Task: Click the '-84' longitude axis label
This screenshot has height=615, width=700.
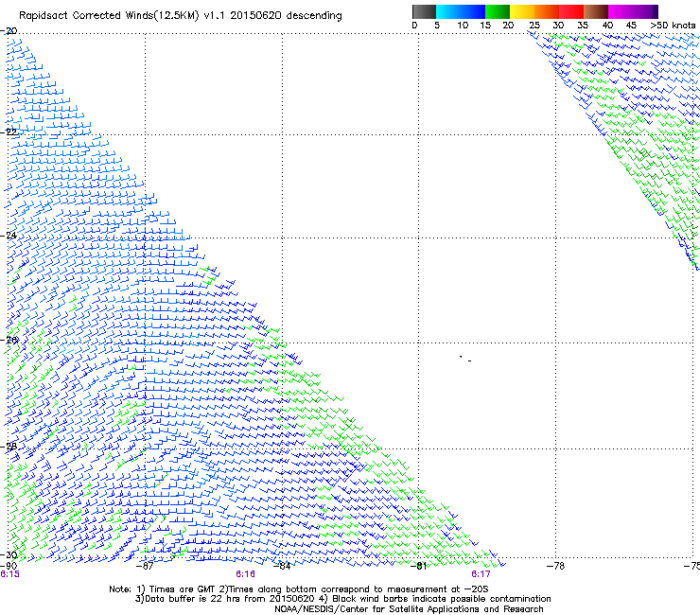Action: [x=282, y=566]
